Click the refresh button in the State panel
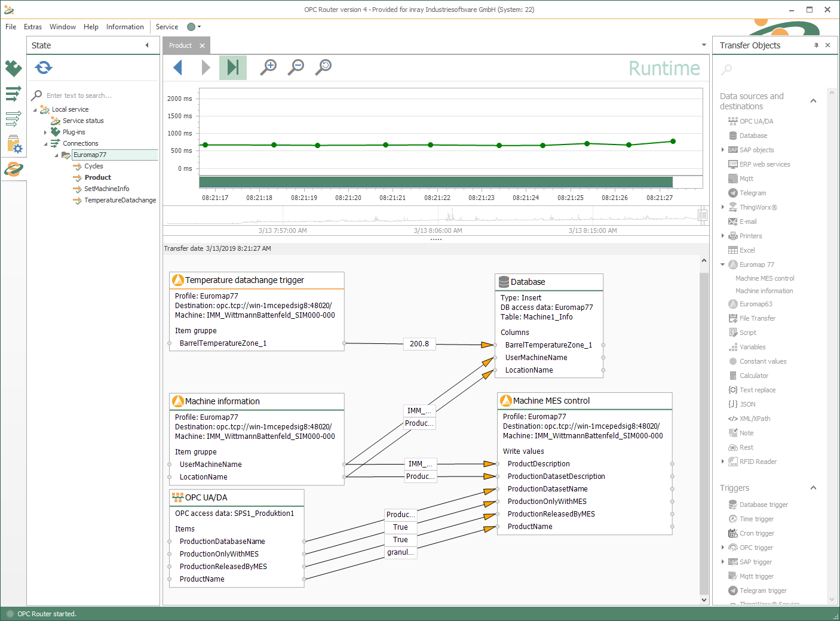This screenshot has height=621, width=840. click(x=43, y=67)
